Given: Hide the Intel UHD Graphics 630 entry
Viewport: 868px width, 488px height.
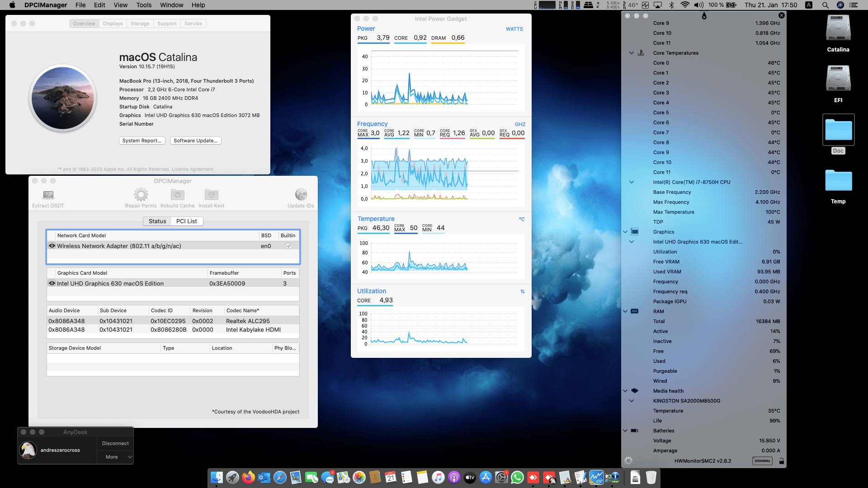Looking at the screenshot, I should [x=52, y=283].
